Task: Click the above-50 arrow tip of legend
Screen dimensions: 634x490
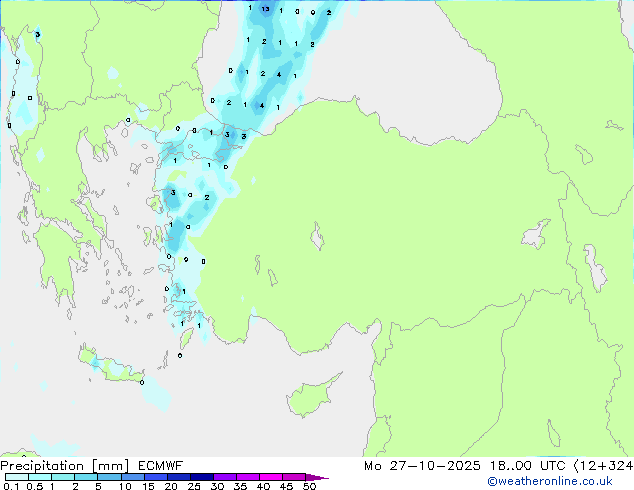Action: click(317, 477)
